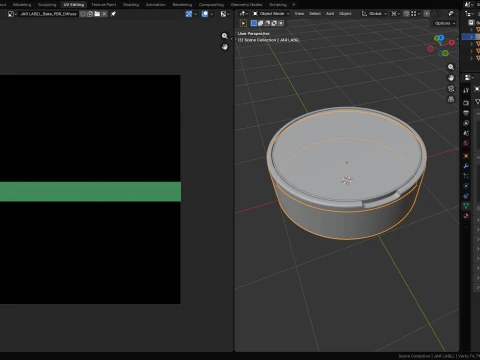The image size is (480, 360).
Task: Open the image browse dropdown in UV editor
Action: pyautogui.click(x=12, y=14)
